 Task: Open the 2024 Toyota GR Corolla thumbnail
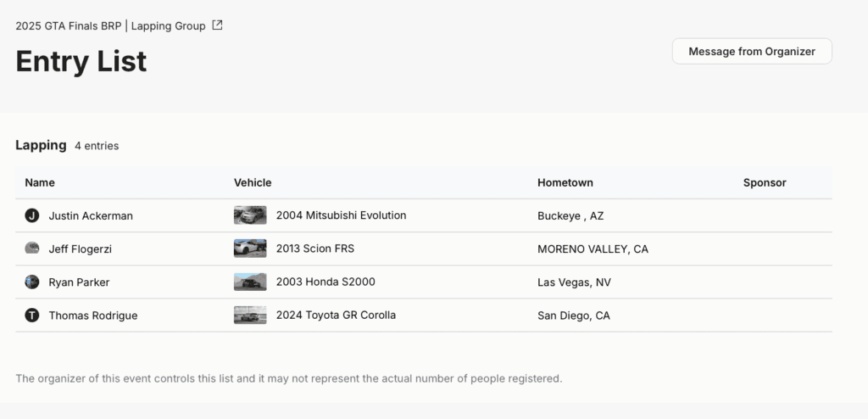point(250,316)
